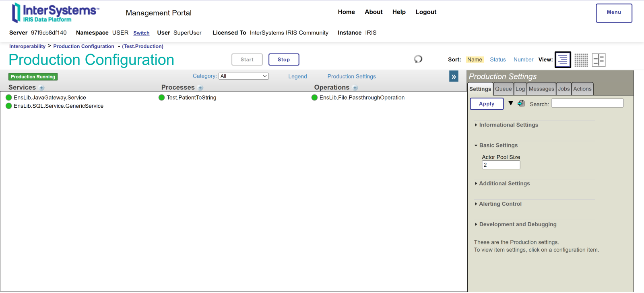Sort production items by Status

click(497, 59)
